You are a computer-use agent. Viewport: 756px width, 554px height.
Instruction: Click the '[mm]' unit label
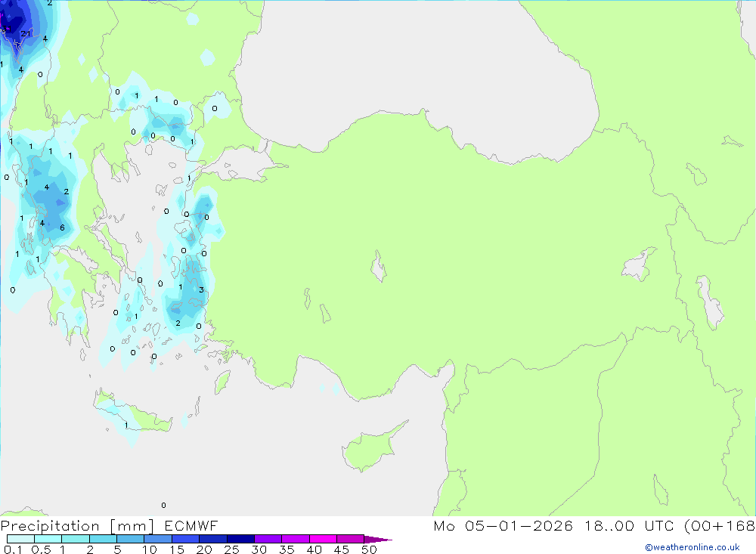coord(132,526)
